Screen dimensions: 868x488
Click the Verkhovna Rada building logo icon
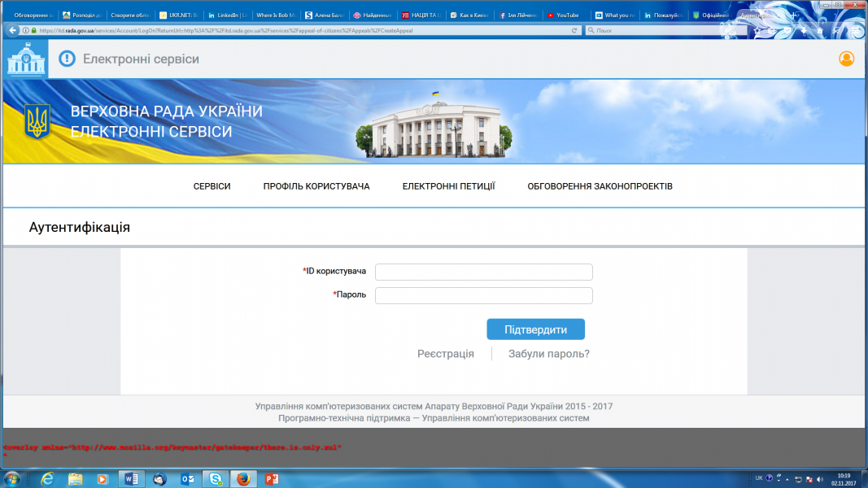tap(27, 59)
